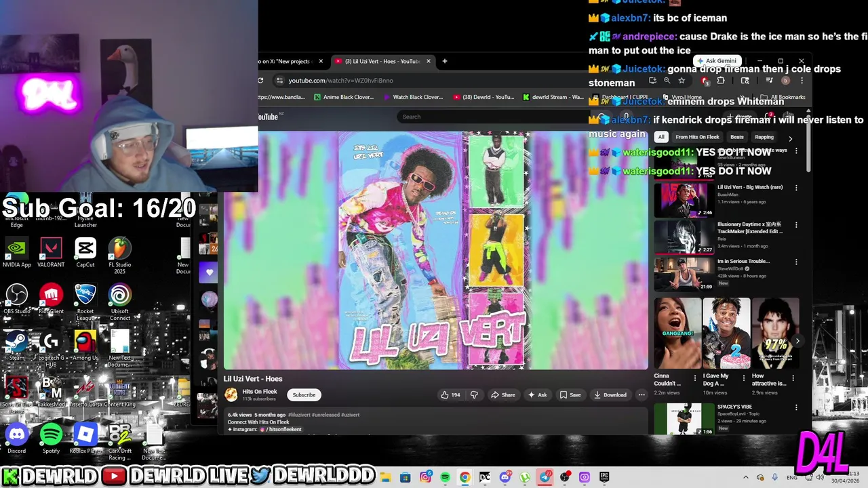Show more filter chips with the arrow
The image size is (868, 488).
[790, 138]
